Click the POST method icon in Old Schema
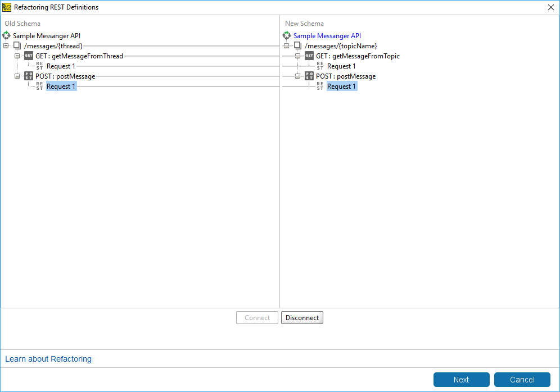The width and height of the screenshot is (560, 392). tap(29, 76)
